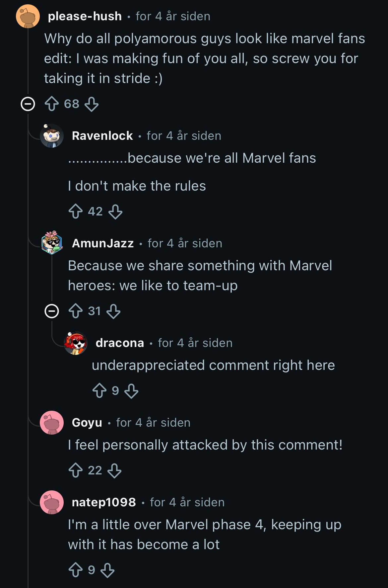Open please-hush's user profile link

pyautogui.click(x=85, y=16)
